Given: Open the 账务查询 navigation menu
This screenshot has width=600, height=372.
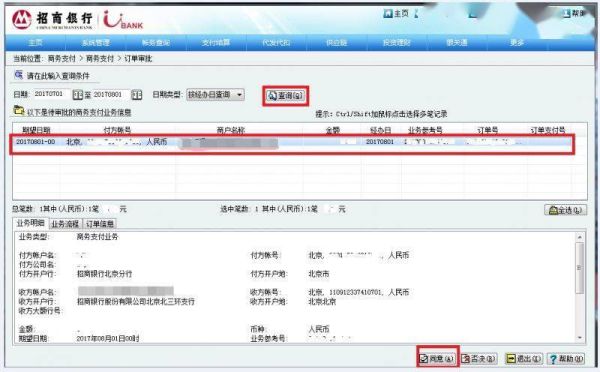Looking at the screenshot, I should point(156,42).
